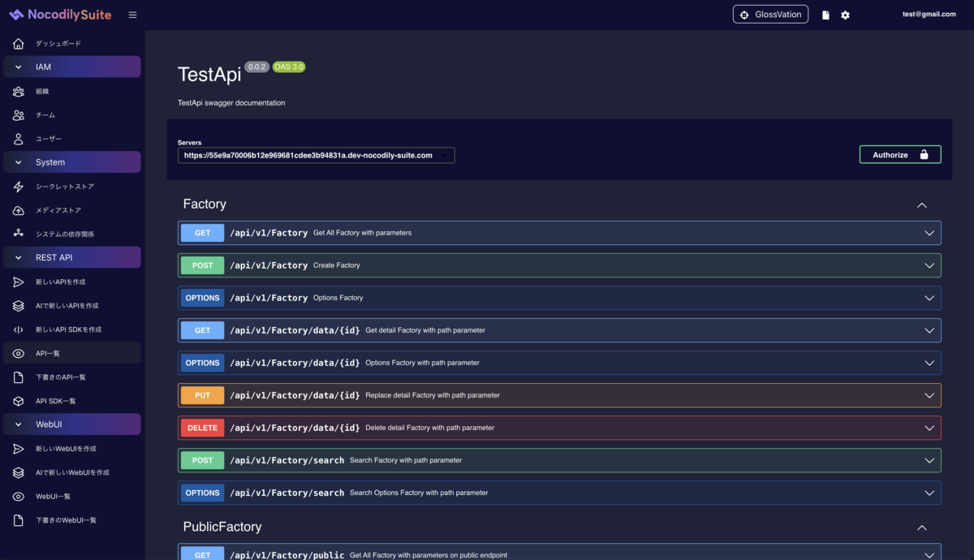
Task: Click the GlossVation button
Action: 770,15
